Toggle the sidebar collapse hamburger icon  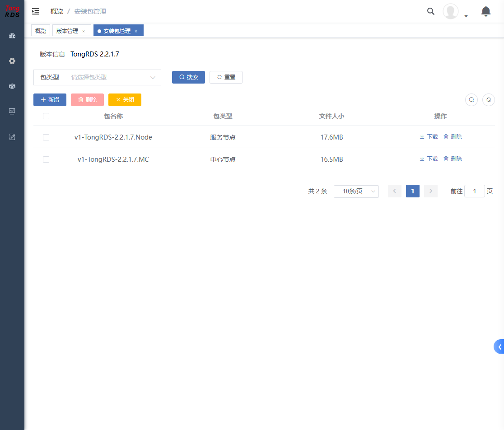(36, 12)
